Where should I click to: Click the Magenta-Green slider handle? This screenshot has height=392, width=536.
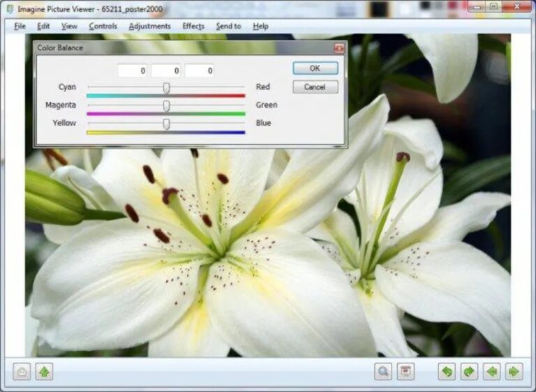pos(166,105)
